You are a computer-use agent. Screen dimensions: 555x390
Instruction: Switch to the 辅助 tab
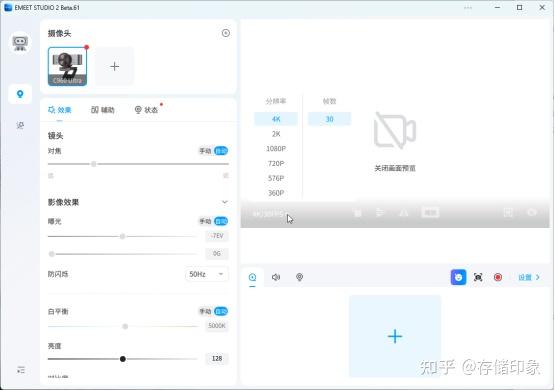[103, 110]
